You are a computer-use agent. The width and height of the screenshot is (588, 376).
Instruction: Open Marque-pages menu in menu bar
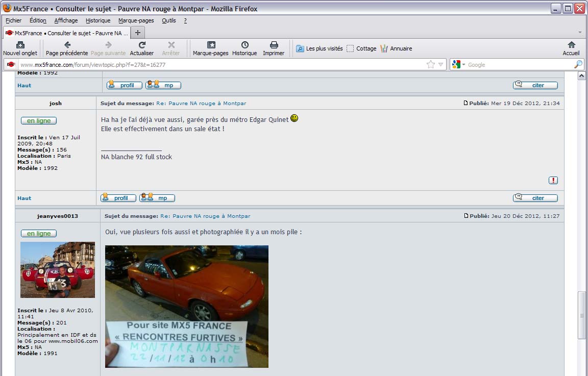coord(136,20)
